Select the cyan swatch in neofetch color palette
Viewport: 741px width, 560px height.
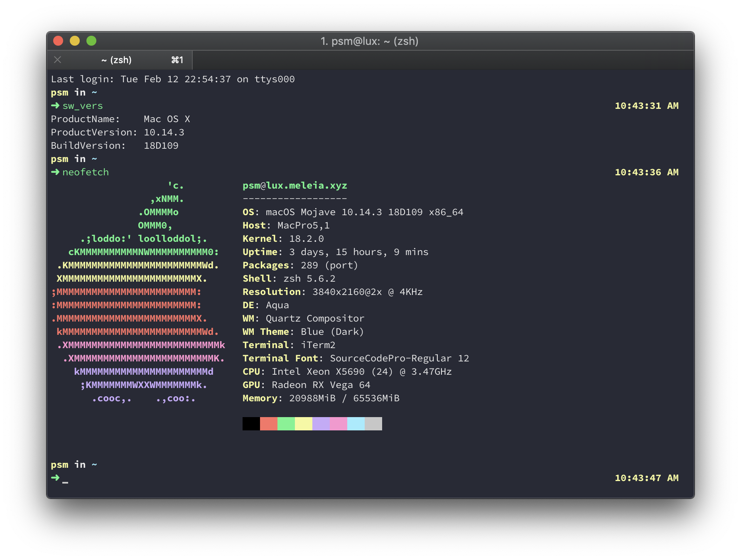pyautogui.click(x=356, y=424)
